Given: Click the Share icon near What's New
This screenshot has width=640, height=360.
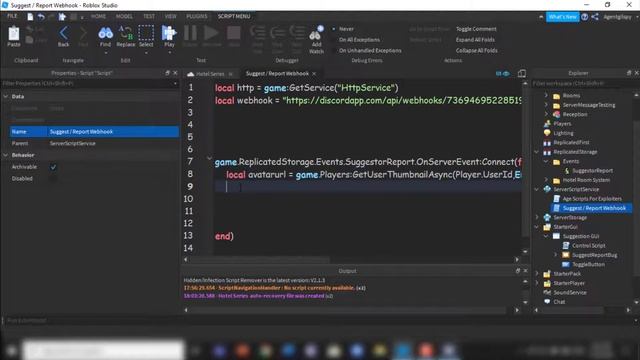Looking at the screenshot, I should [x=595, y=17].
